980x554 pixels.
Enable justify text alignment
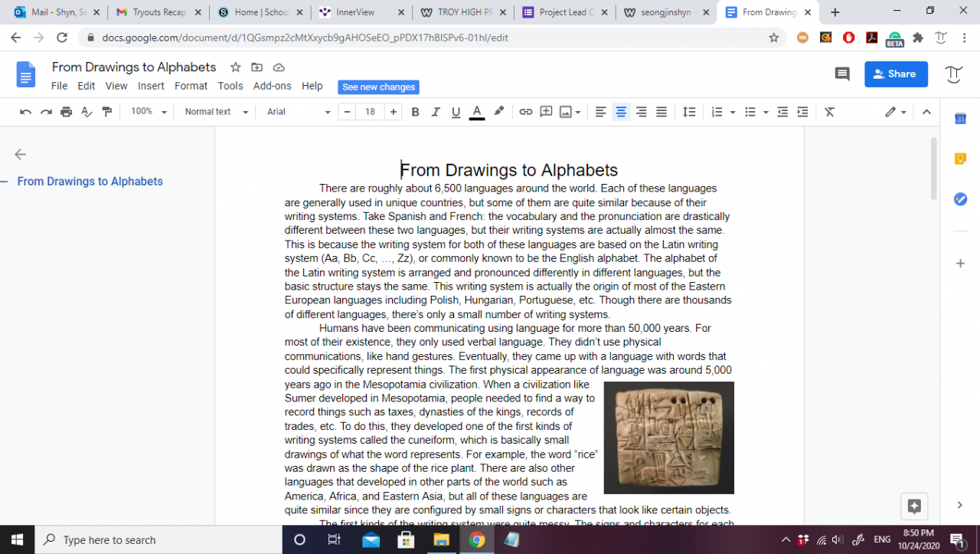[661, 112]
